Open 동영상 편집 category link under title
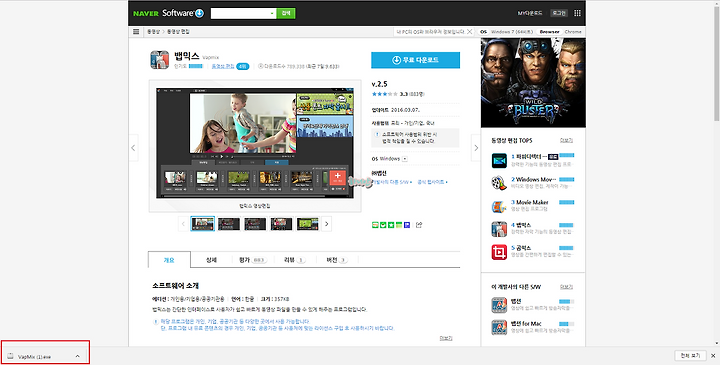The width and height of the screenshot is (720, 365). (x=223, y=66)
